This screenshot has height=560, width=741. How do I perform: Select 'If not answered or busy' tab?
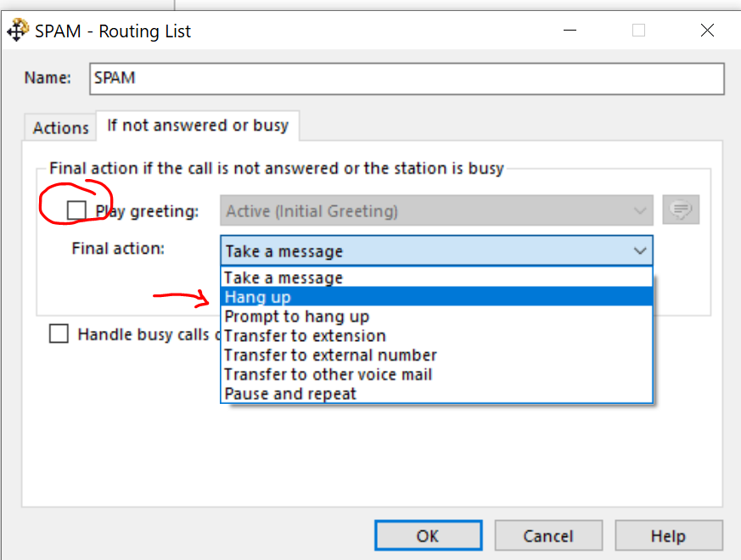coord(197,126)
